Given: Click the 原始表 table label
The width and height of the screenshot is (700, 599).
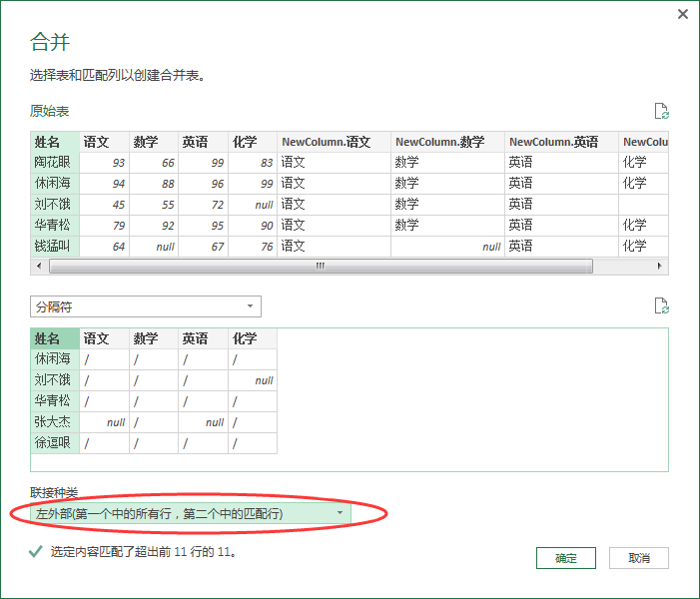Looking at the screenshot, I should point(49,111).
